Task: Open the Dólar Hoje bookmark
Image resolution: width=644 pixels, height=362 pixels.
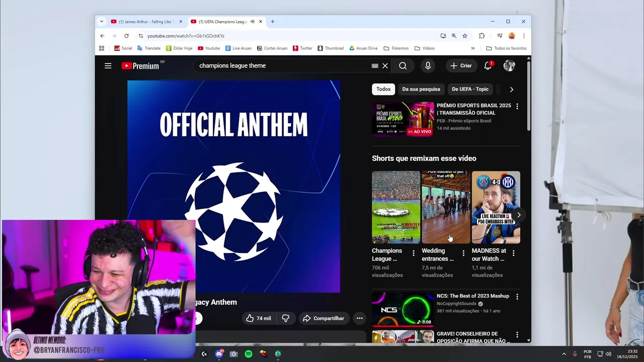Action: pos(179,48)
